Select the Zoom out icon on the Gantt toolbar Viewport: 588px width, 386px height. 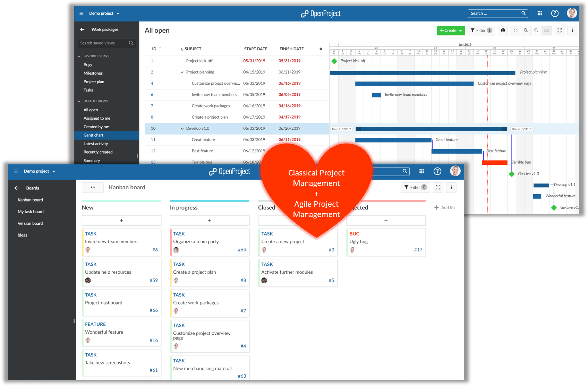[x=526, y=31]
